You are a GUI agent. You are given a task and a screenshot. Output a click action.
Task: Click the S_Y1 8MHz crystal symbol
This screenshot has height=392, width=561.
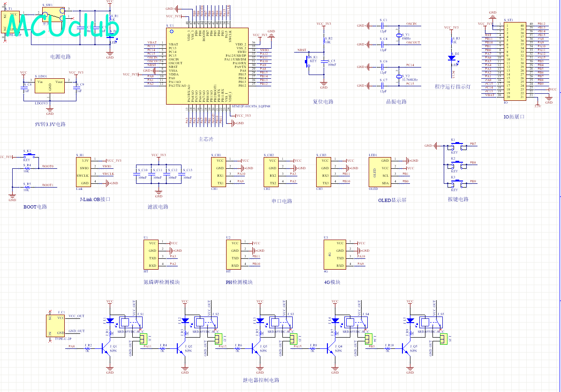(x=399, y=36)
